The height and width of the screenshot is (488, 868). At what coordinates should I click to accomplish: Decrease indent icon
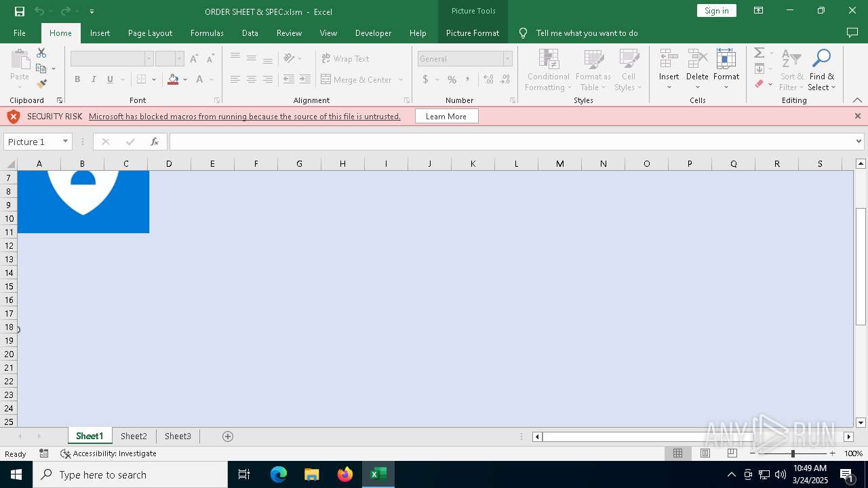[x=289, y=79]
